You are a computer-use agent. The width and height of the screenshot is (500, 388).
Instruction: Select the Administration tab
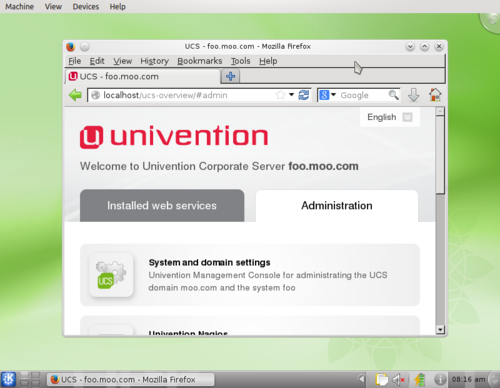pos(337,206)
